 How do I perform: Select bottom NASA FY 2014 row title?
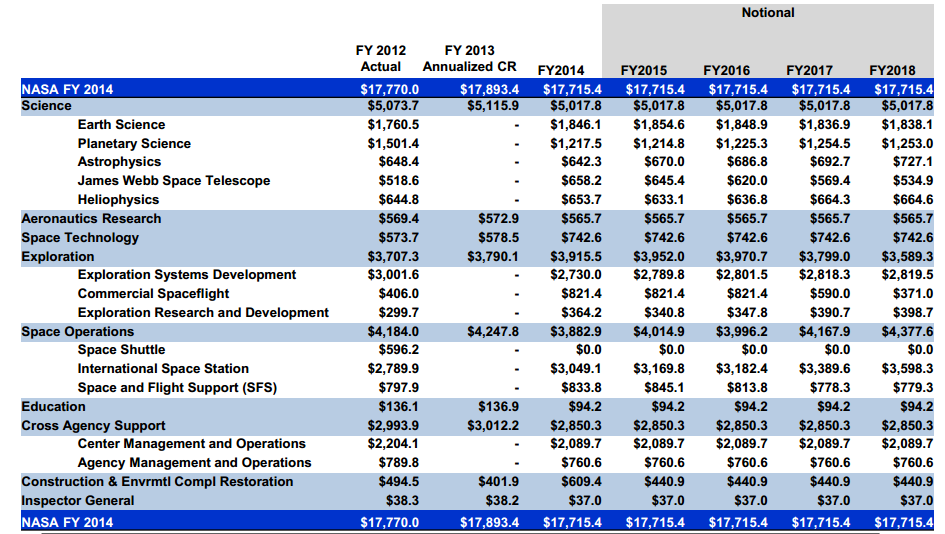[x=67, y=523]
